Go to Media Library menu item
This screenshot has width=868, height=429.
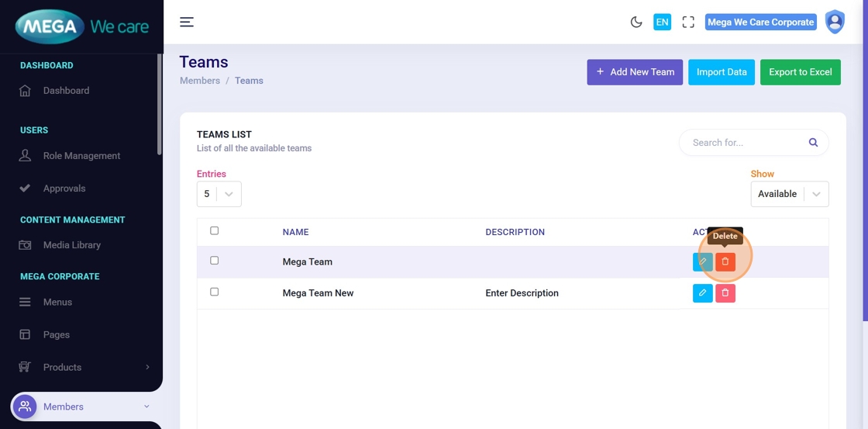[x=72, y=245]
